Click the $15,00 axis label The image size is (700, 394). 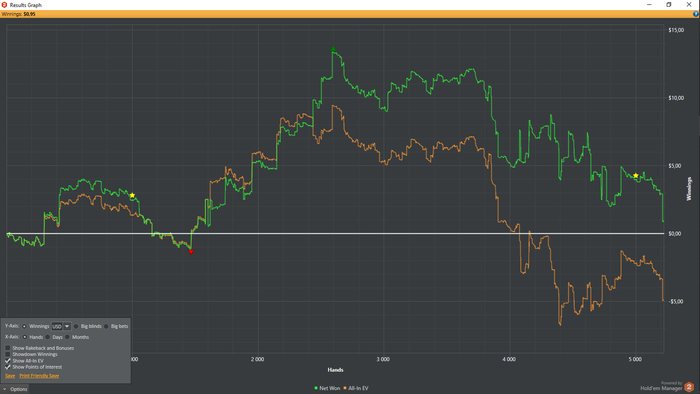[x=676, y=30]
